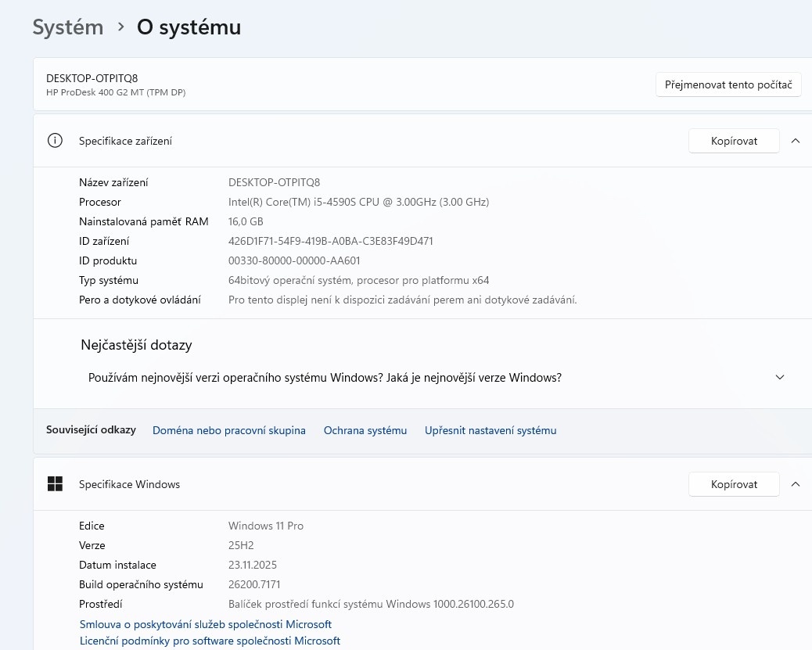
Task: Click the HP ProDesk 400 G2 model text
Action: [116, 92]
